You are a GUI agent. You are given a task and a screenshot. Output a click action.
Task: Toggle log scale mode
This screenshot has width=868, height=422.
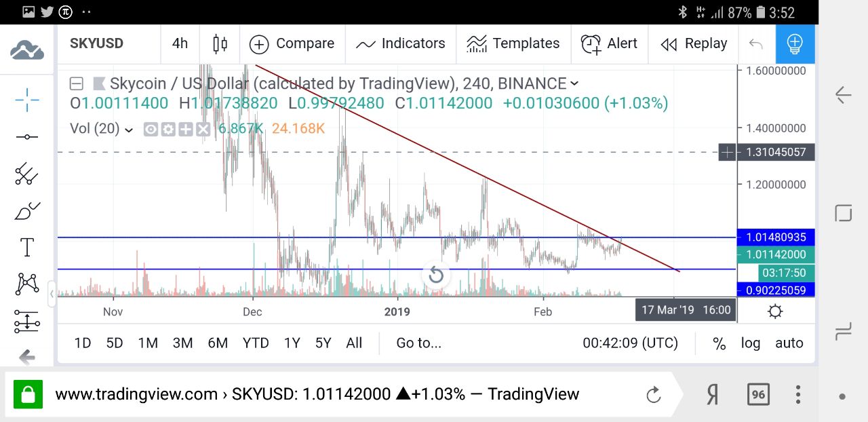(x=751, y=343)
